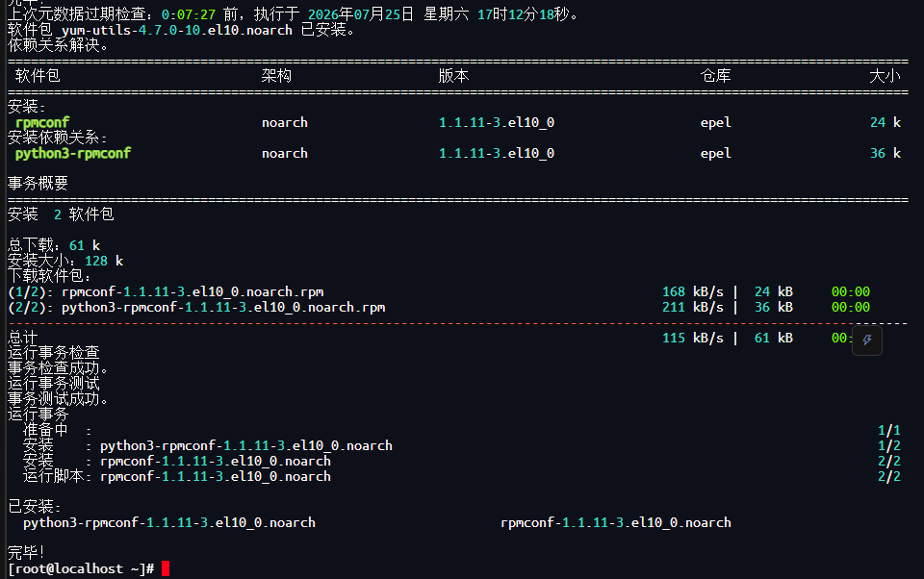
Task: Click 'epel' in the rpmconf table row
Action: (x=715, y=122)
